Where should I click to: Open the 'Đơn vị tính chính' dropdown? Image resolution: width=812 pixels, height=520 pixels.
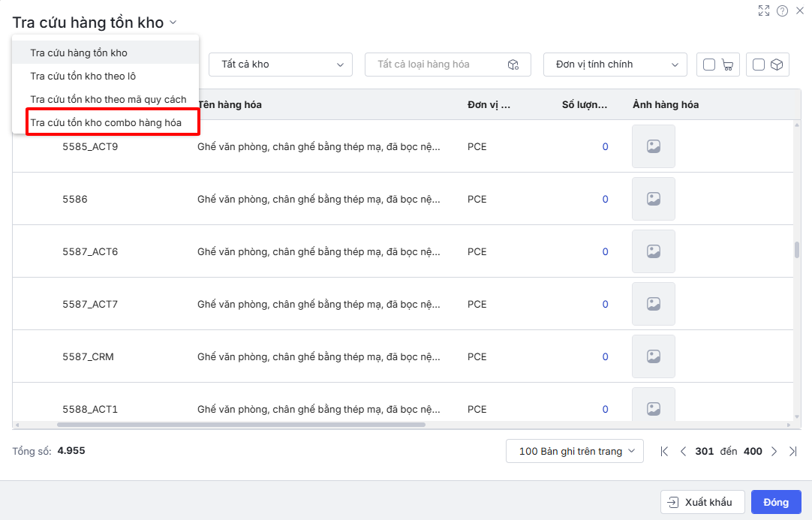615,65
